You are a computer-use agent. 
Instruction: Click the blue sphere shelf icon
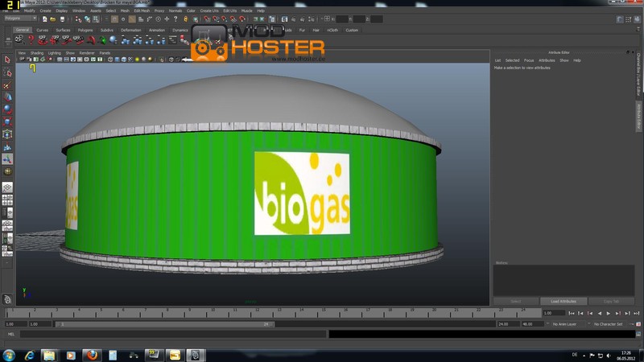click(114, 39)
